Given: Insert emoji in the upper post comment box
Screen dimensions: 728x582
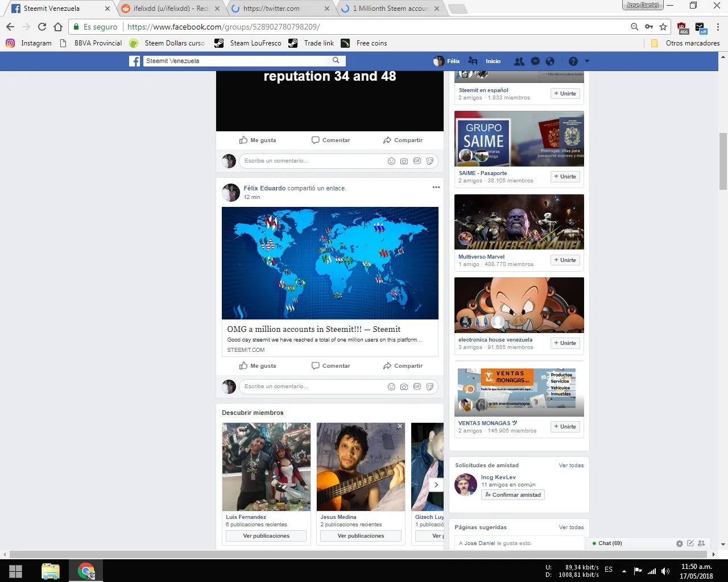Looking at the screenshot, I should [x=391, y=161].
